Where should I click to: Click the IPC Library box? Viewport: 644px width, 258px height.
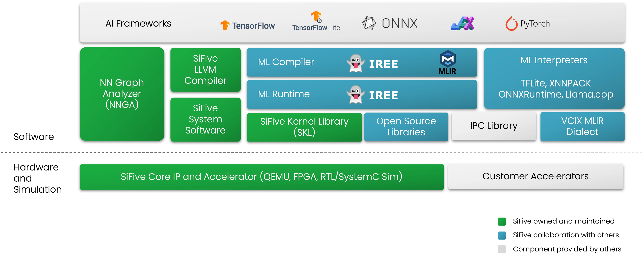click(494, 126)
